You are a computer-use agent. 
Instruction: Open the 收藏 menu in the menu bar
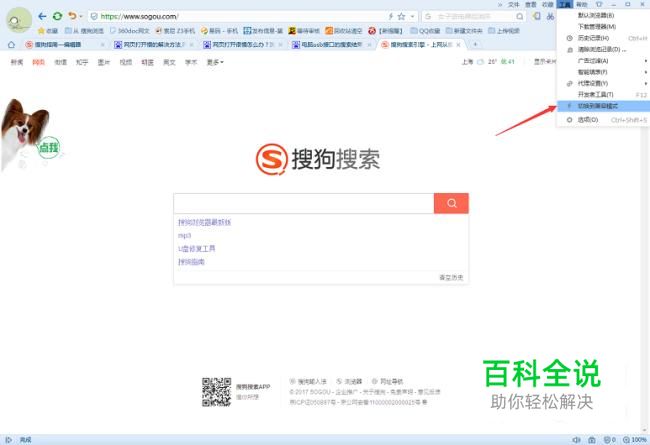pyautogui.click(x=548, y=5)
